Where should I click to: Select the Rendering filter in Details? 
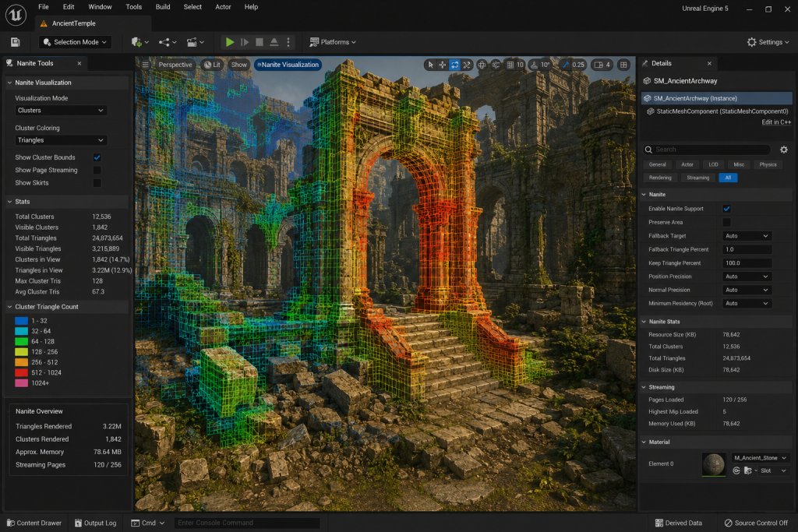[660, 178]
